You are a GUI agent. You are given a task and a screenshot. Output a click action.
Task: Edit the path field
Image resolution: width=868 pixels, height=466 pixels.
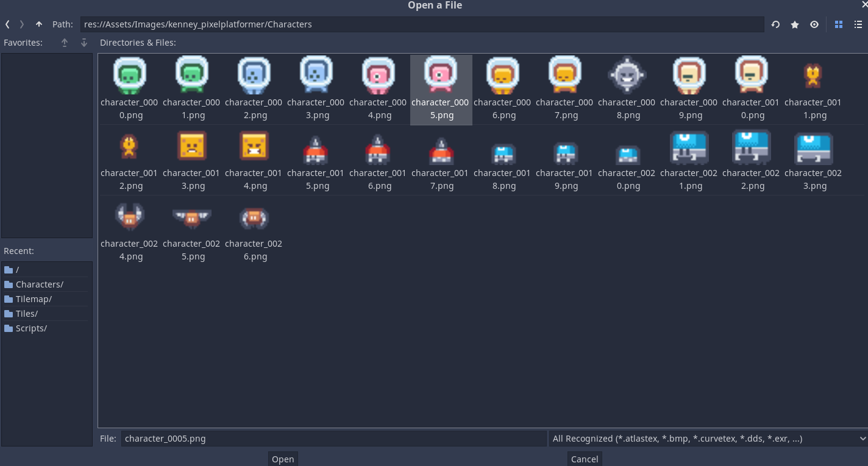tap(422, 24)
